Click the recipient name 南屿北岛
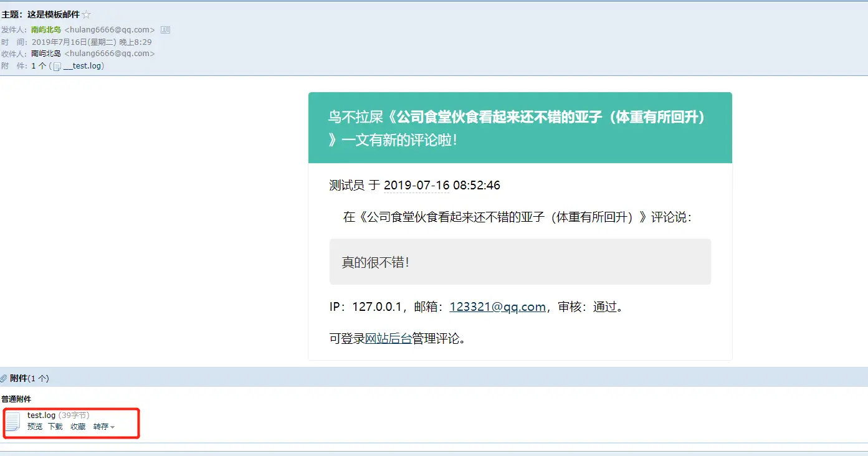The height and width of the screenshot is (456, 868). tap(46, 53)
